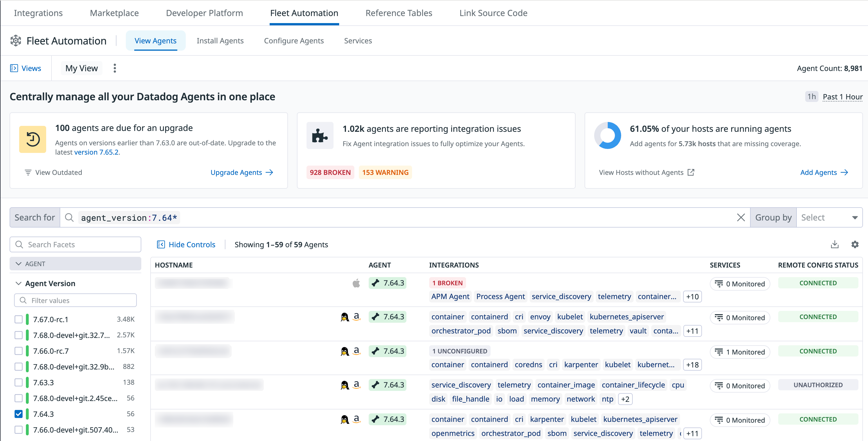Click Linux icon in the openmetrics row
This screenshot has height=441, width=868.
pyautogui.click(x=344, y=419)
